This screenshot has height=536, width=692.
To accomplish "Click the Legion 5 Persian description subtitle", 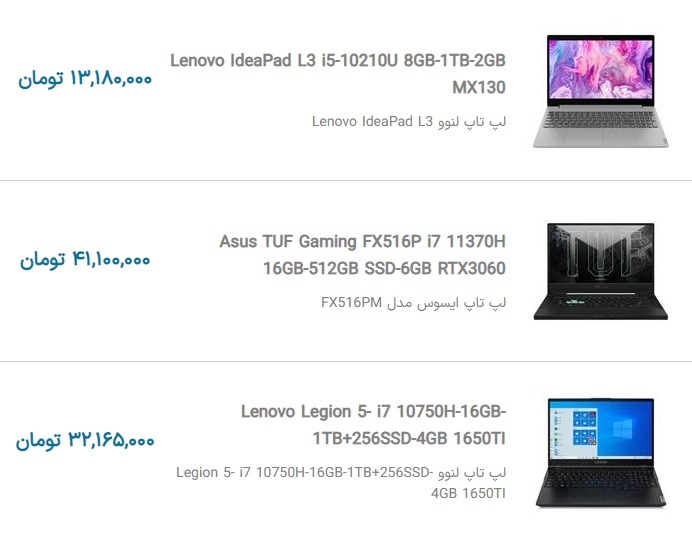I will point(341,483).
